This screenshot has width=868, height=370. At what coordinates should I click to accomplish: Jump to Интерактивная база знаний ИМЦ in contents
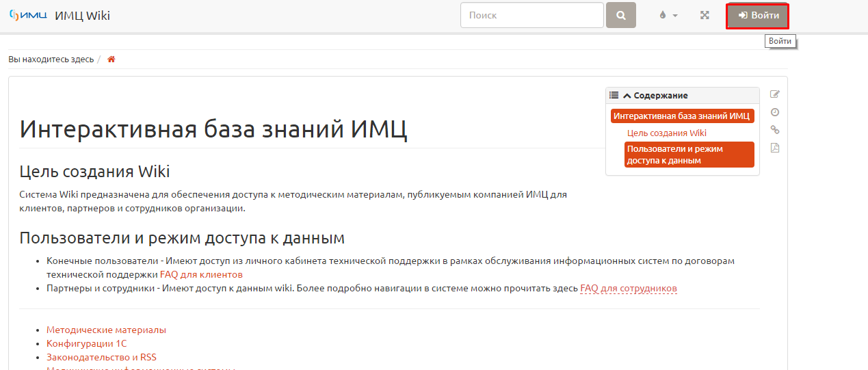682,116
